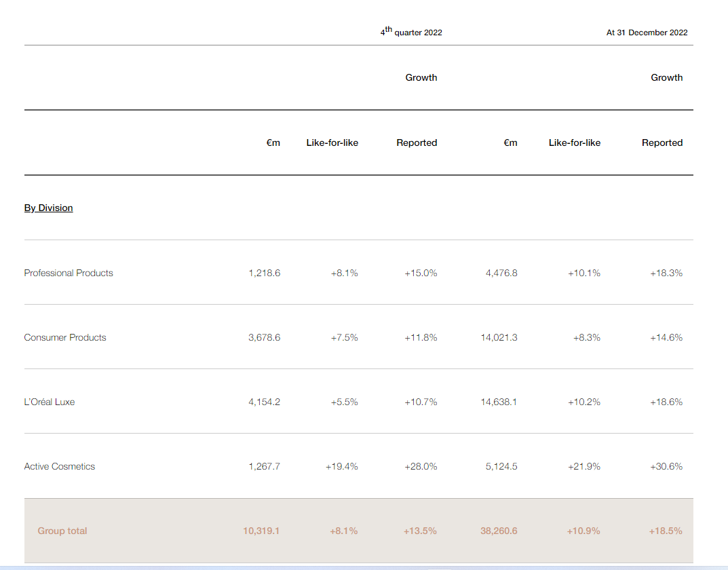Image resolution: width=728 pixels, height=570 pixels.
Task: Click the +18.3% Professional Products value
Action: [x=666, y=273]
